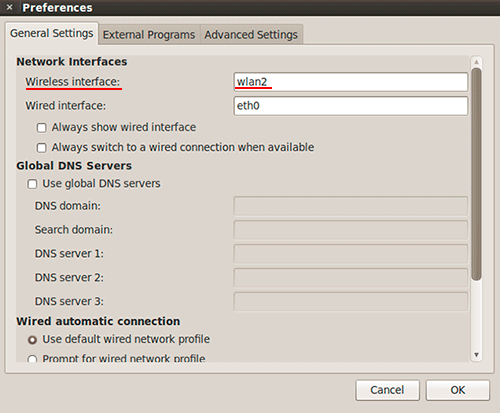The height and width of the screenshot is (413, 500).
Task: Switch to the External Programs tab
Action: click(149, 35)
